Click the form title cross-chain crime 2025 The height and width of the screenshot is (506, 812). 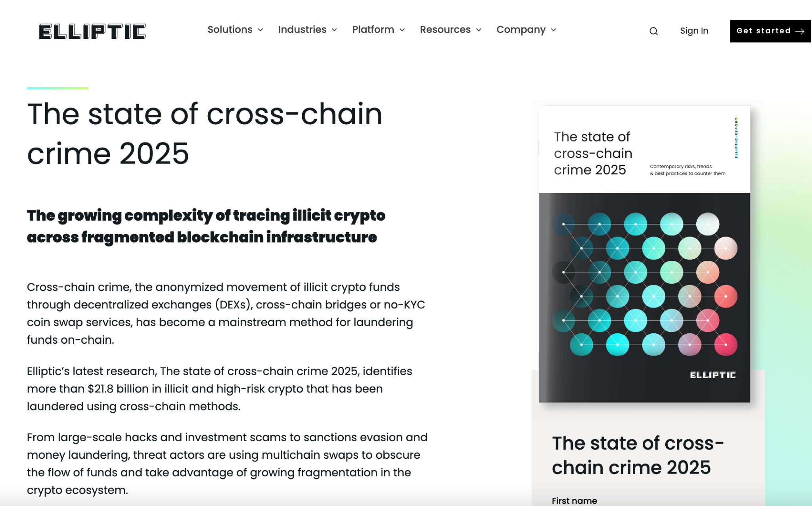click(638, 455)
